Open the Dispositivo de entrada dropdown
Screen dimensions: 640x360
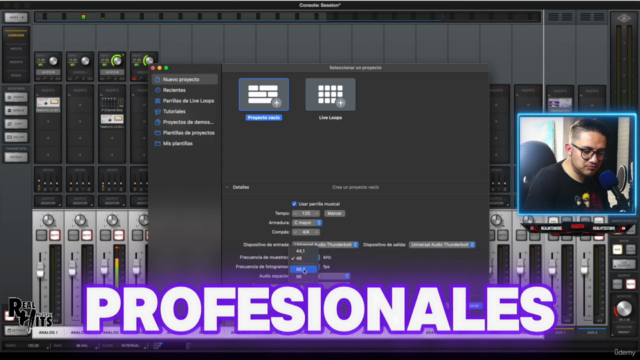pyautogui.click(x=325, y=245)
